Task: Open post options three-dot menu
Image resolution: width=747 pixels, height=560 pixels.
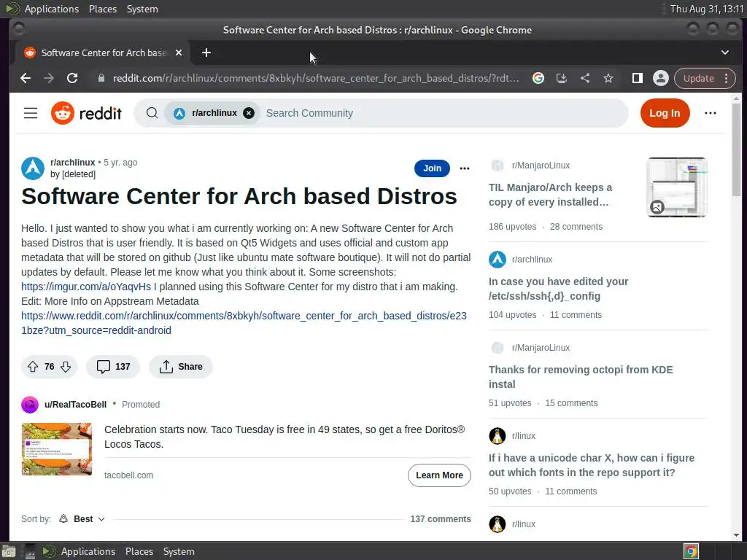Action: click(465, 168)
